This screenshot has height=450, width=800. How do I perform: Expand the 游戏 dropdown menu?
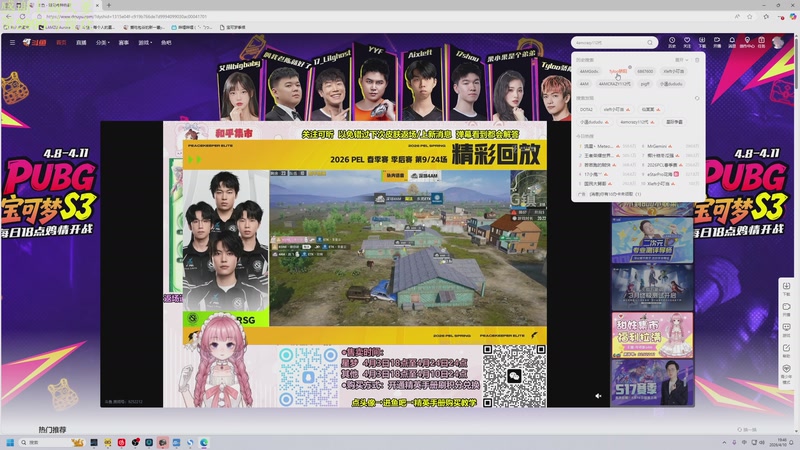tap(145, 43)
